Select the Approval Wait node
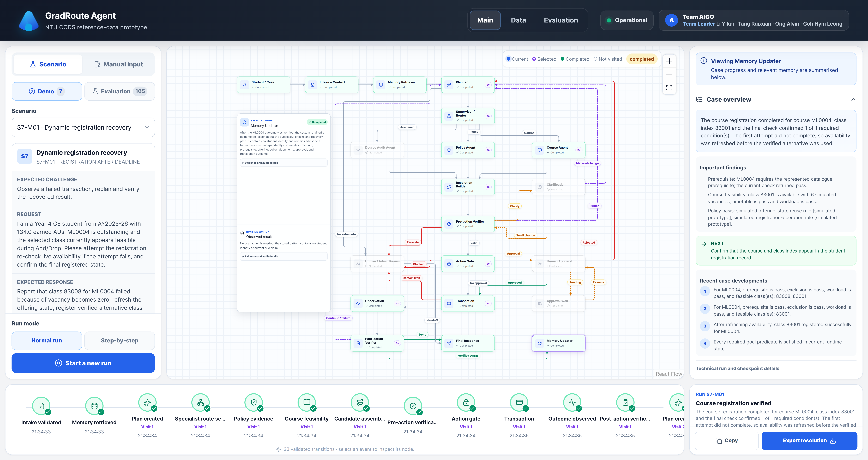Image resolution: width=868 pixels, height=460 pixels. pos(559,303)
